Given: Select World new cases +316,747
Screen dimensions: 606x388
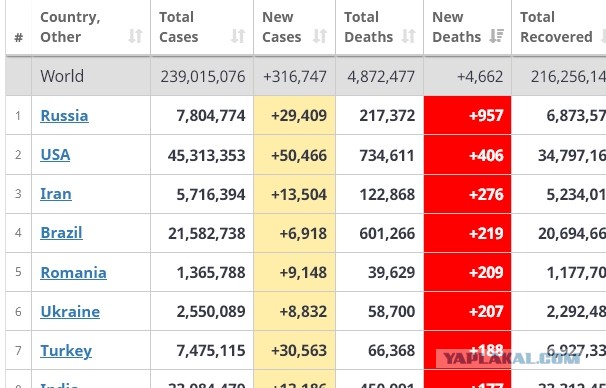Looking at the screenshot, I should (295, 77).
